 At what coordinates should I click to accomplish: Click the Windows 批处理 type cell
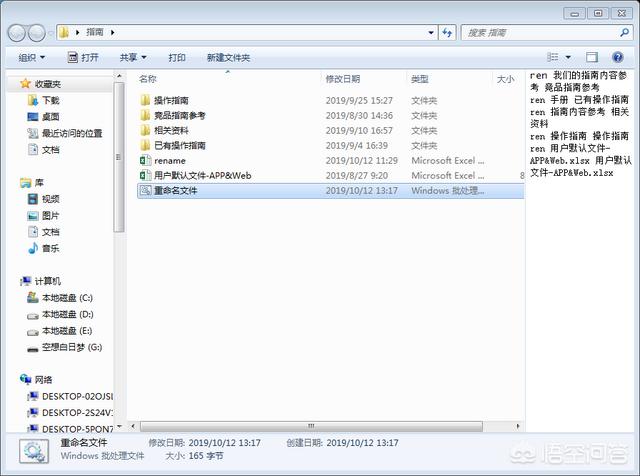[448, 191]
